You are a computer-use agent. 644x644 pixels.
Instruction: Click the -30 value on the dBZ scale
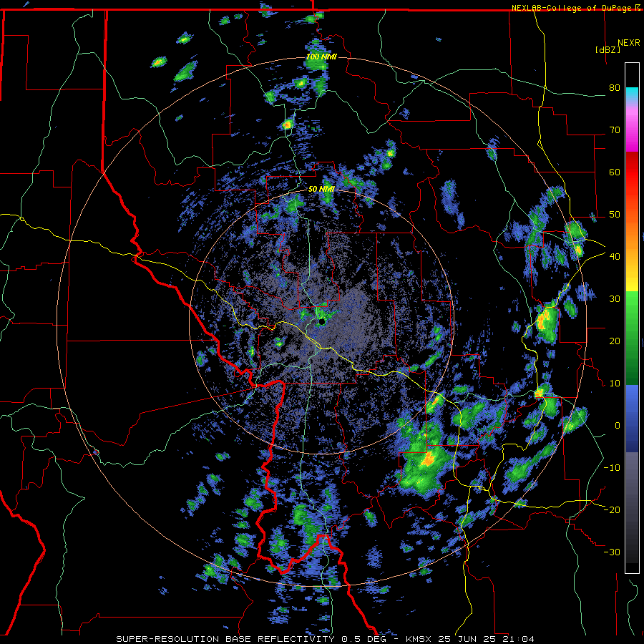(x=612, y=552)
